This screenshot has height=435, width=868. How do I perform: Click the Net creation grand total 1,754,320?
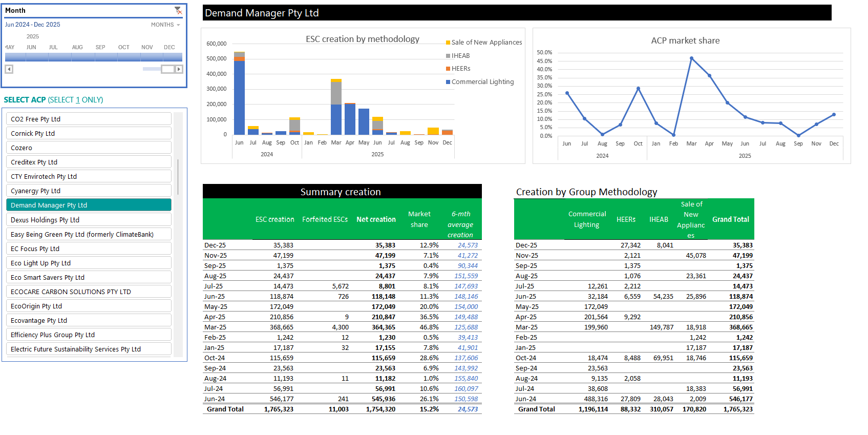[x=380, y=409]
